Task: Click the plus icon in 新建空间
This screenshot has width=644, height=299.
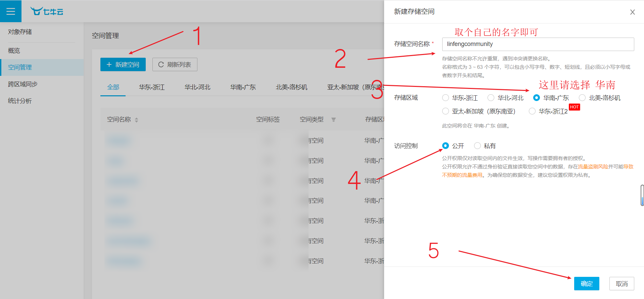Action: (109, 64)
